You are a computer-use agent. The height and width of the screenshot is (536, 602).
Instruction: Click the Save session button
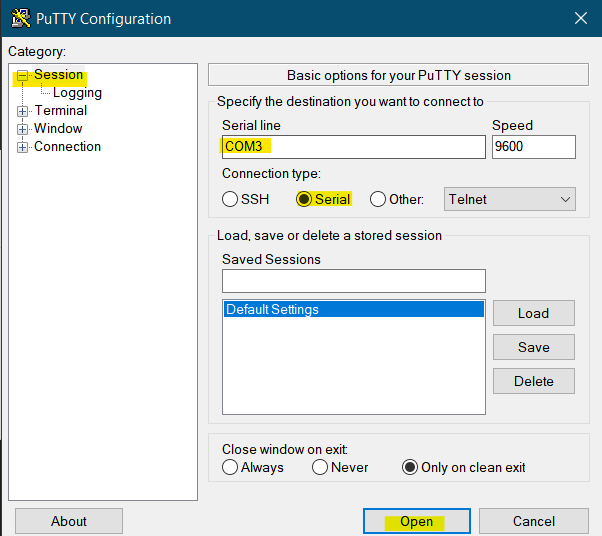pos(533,347)
